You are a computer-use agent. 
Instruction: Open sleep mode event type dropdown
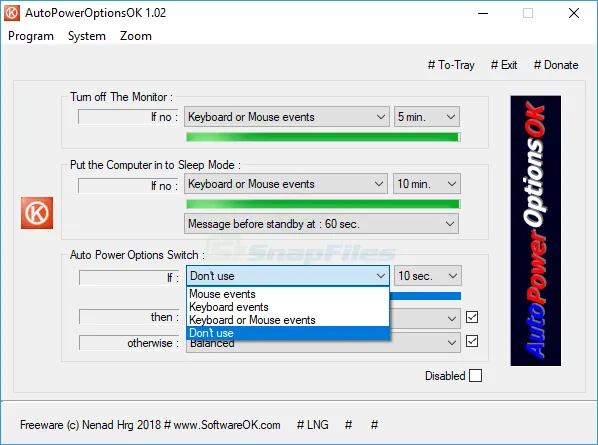(x=286, y=184)
